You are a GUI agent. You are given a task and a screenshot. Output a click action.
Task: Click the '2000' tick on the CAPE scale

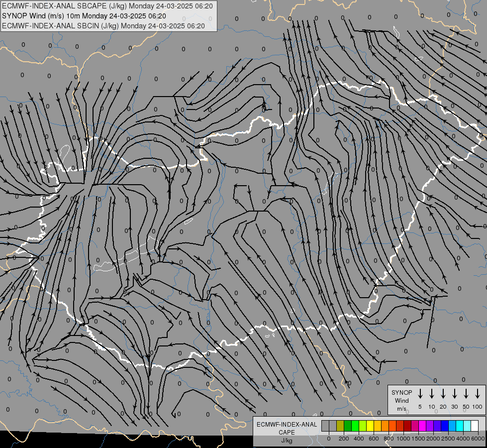click(433, 439)
